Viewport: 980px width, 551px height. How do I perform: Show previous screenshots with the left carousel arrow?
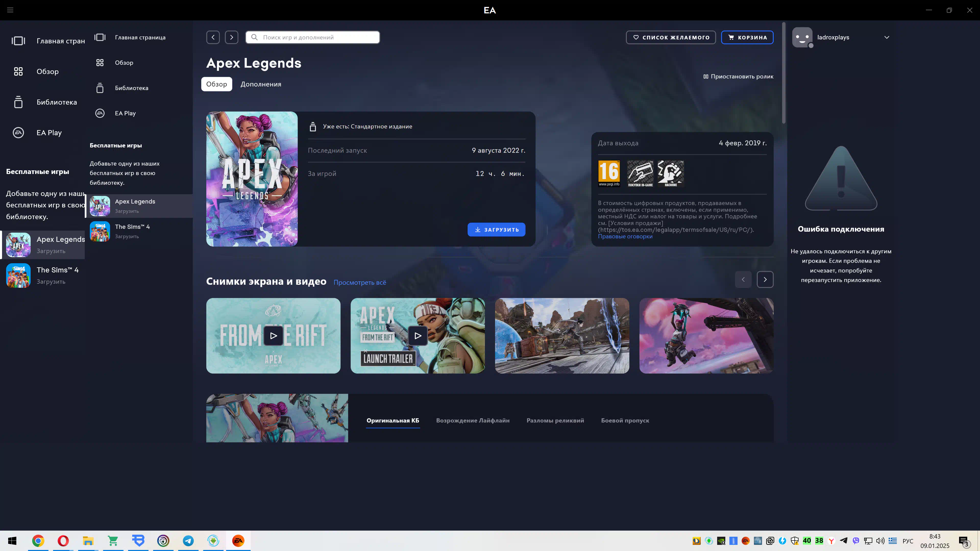[743, 280]
